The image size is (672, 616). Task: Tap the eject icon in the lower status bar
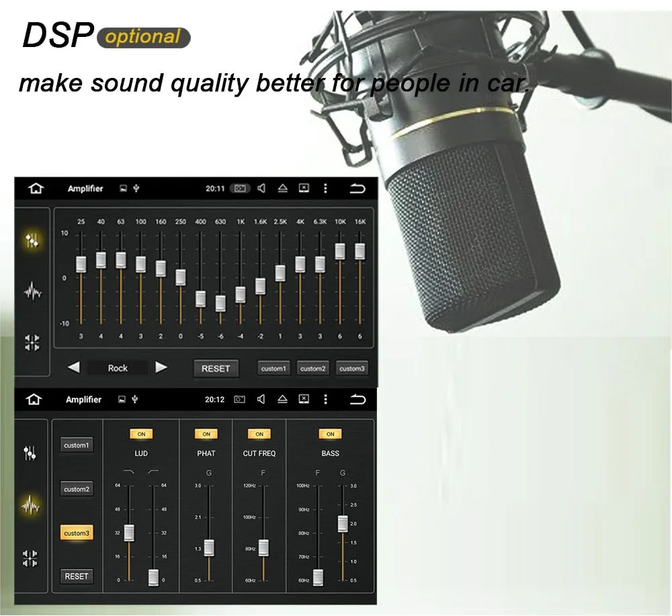click(282, 399)
